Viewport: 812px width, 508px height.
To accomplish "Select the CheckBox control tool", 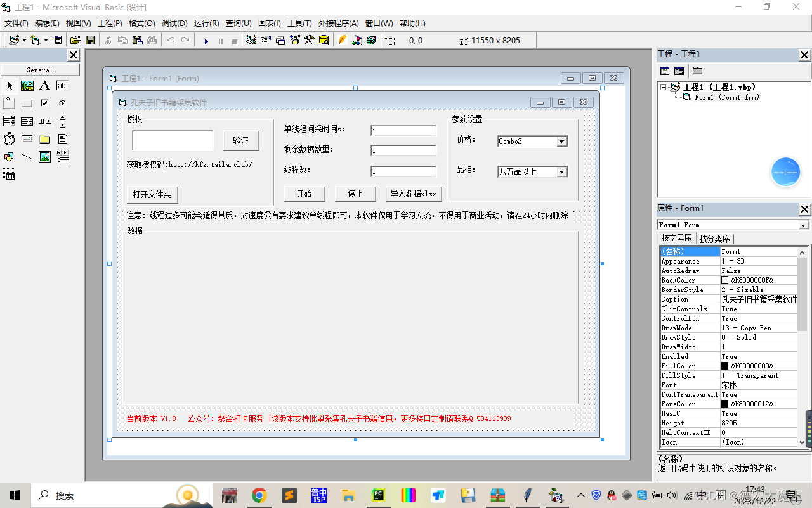I will click(x=44, y=103).
